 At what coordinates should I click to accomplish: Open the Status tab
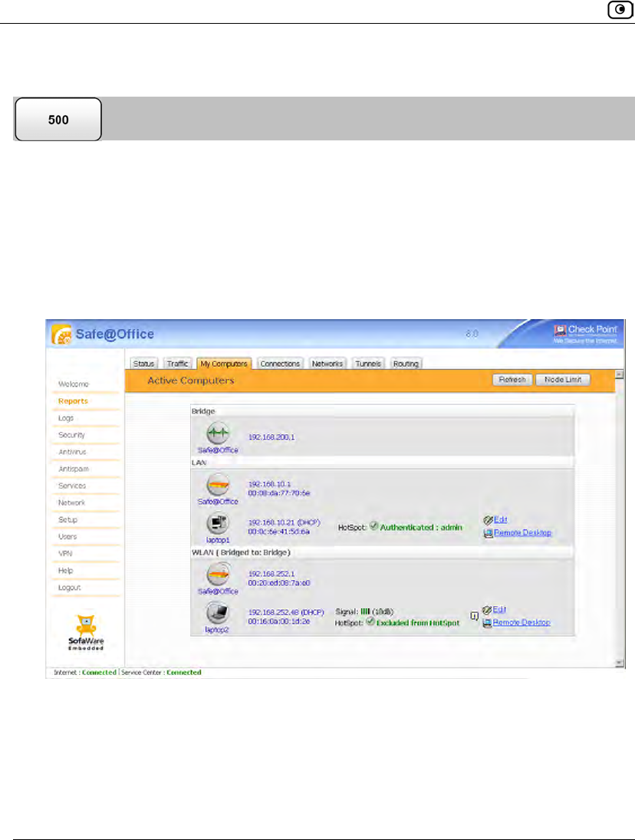pos(143,364)
